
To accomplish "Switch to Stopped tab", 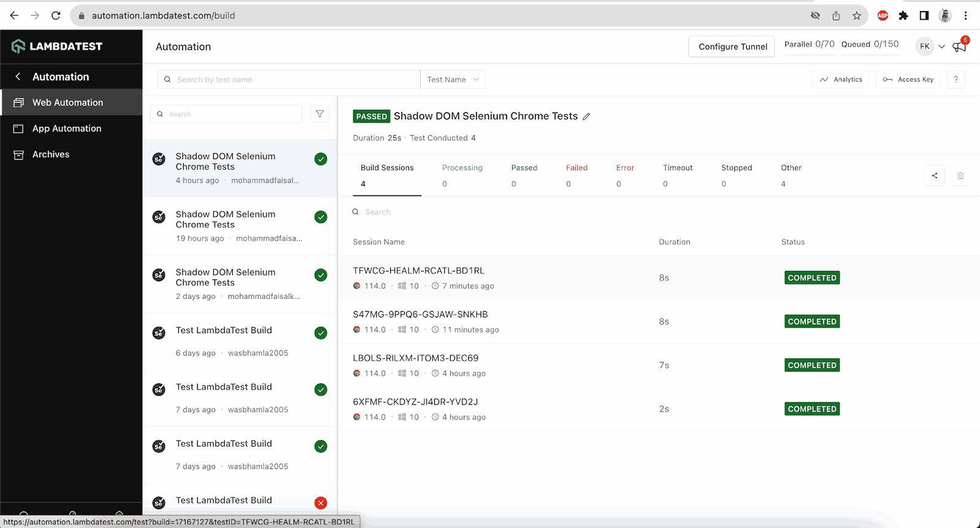I will (x=736, y=176).
